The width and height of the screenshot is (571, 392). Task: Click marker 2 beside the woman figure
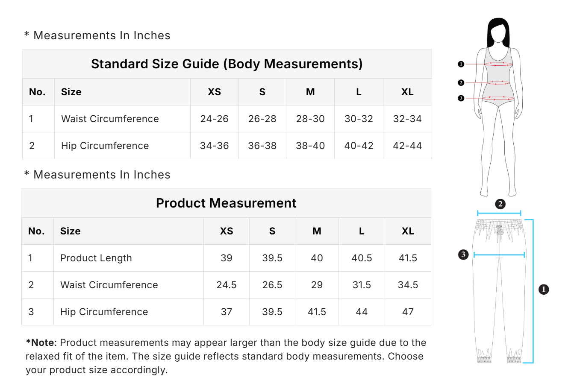click(x=461, y=83)
